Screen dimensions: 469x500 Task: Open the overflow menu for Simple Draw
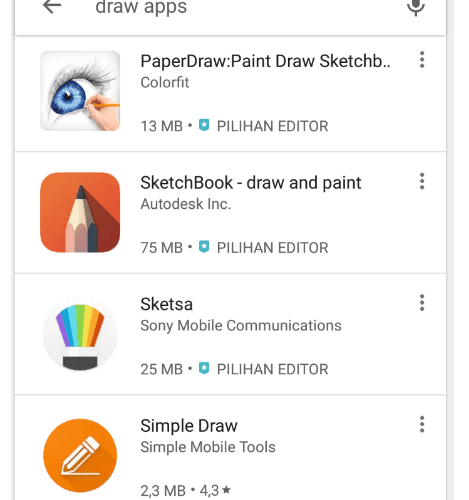(422, 424)
